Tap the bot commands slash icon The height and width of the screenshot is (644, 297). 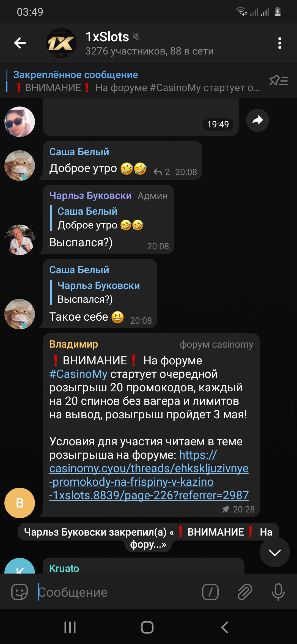[210, 592]
